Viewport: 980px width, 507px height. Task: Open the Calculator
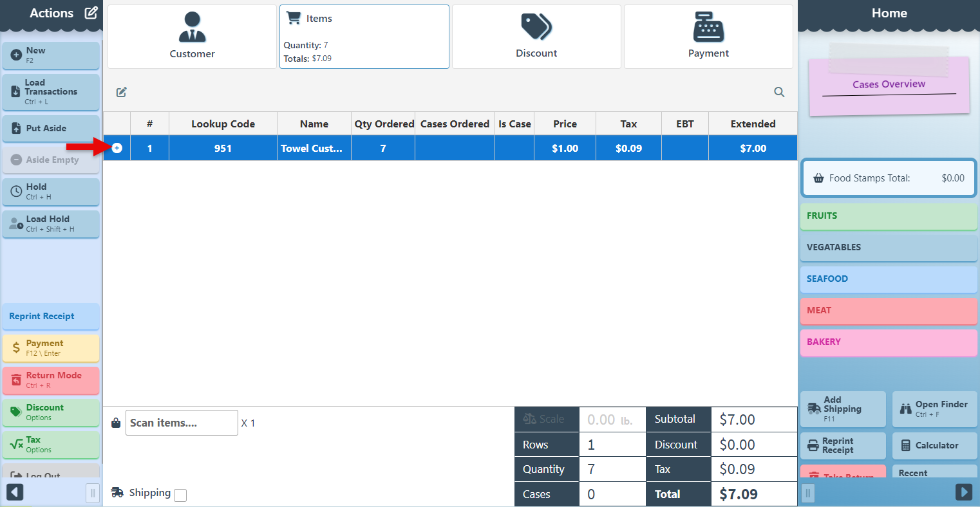934,445
